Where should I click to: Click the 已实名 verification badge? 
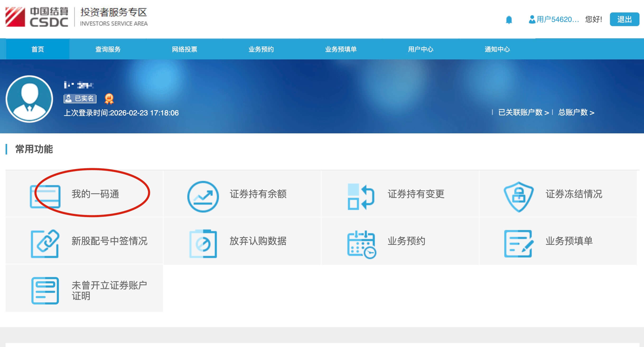[80, 98]
